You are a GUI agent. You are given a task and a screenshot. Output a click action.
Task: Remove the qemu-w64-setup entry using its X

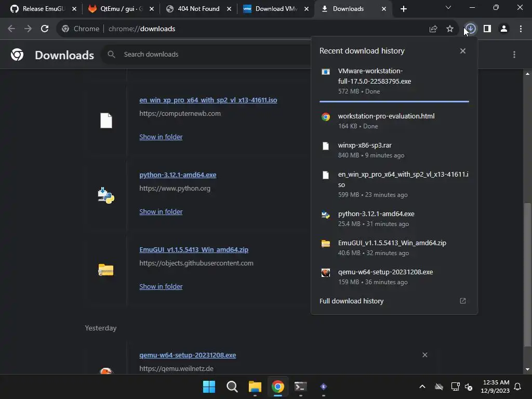point(425,355)
